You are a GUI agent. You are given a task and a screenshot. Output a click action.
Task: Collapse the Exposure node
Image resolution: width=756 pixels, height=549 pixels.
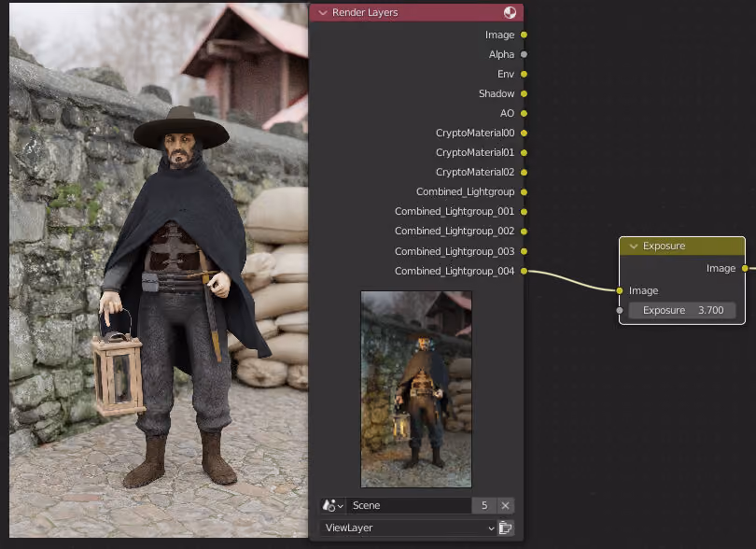point(634,246)
